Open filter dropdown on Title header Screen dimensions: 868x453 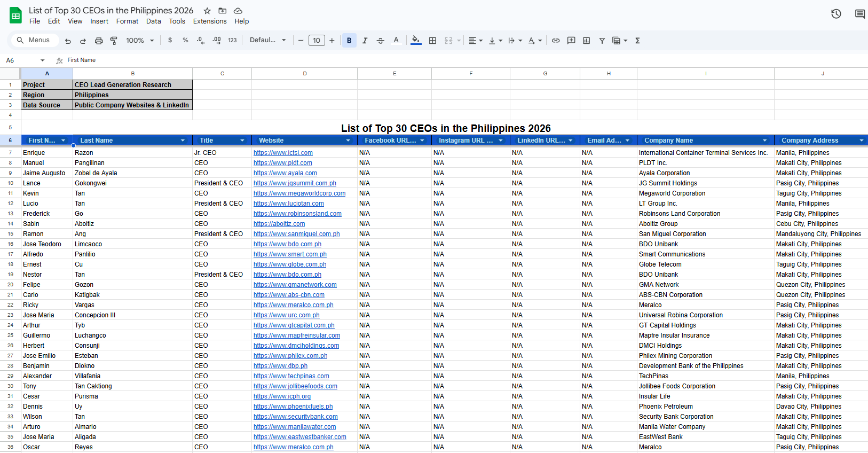click(x=242, y=140)
